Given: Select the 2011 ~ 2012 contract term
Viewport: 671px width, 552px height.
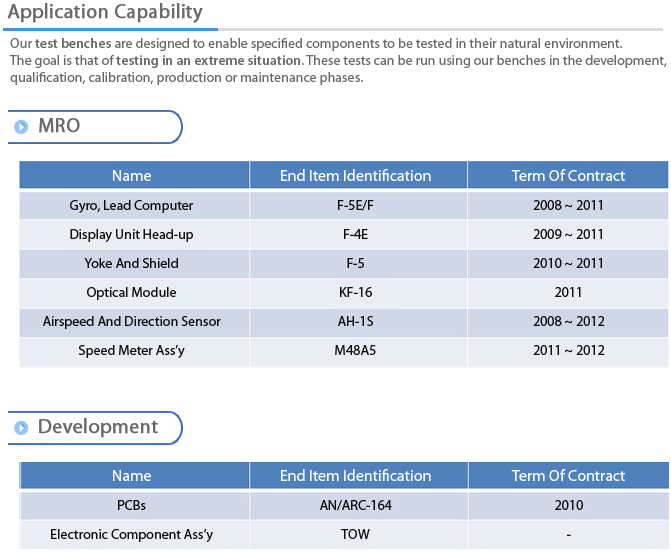Looking at the screenshot, I should click(x=568, y=351).
